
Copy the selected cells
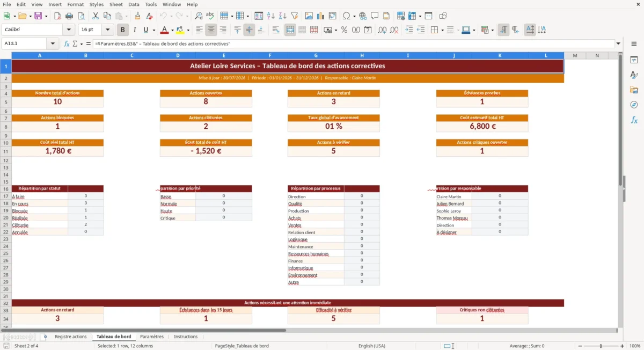coord(107,16)
